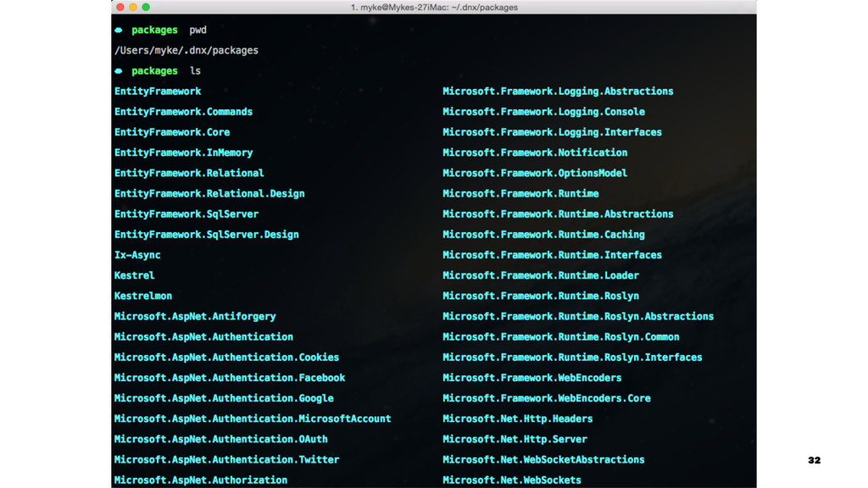Click Microsoft.Framework.Runtime.Roslyn.Interfaces listing
This screenshot has width=868, height=488.
coord(572,358)
